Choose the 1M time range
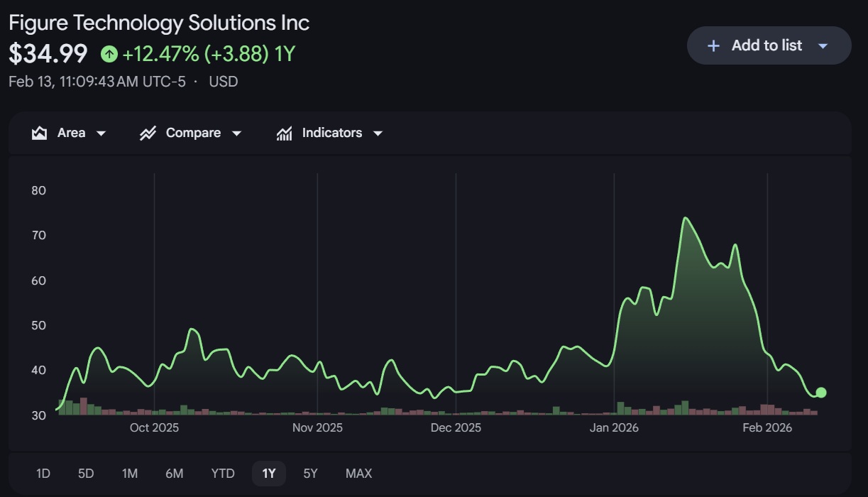 pos(129,474)
